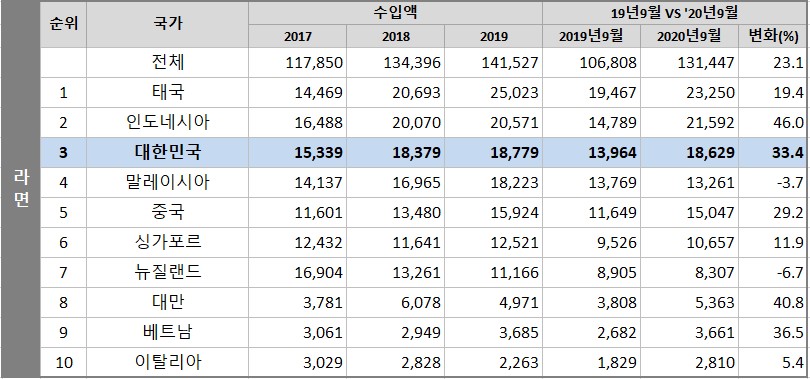Viewport: 810px width, 379px height.
Task: Click 이탈리아 2017 value 3,029
Action: click(x=322, y=362)
